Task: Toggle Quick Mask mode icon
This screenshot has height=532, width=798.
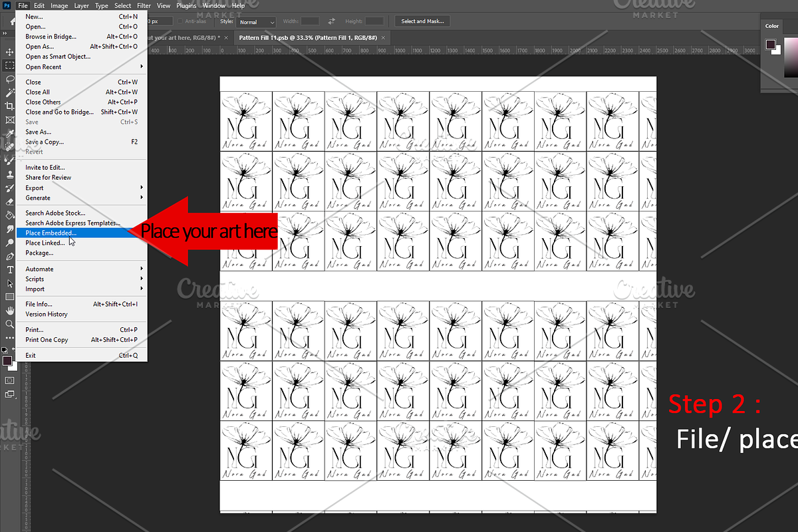Action: 9,380
